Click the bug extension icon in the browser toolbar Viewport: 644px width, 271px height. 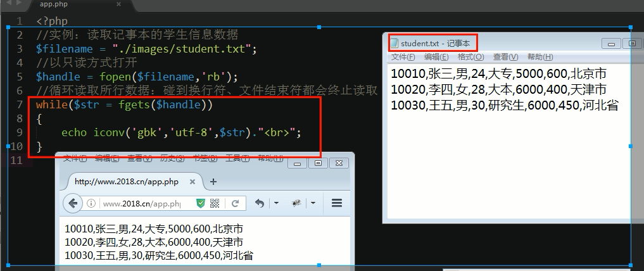click(296, 203)
